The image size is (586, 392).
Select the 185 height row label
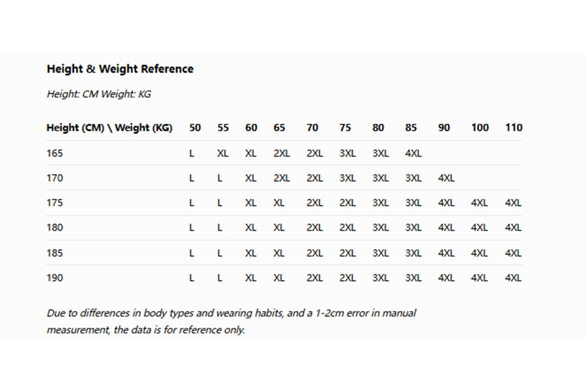pos(55,253)
